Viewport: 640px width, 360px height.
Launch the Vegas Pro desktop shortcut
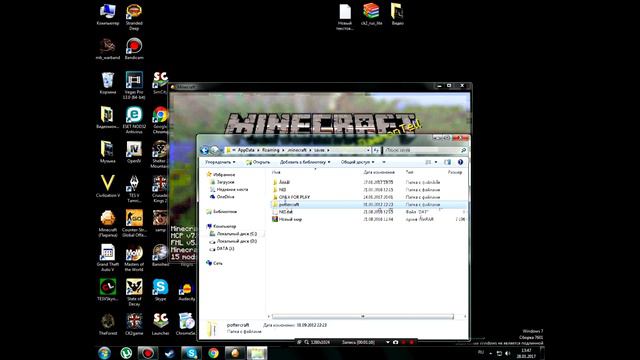[134, 85]
